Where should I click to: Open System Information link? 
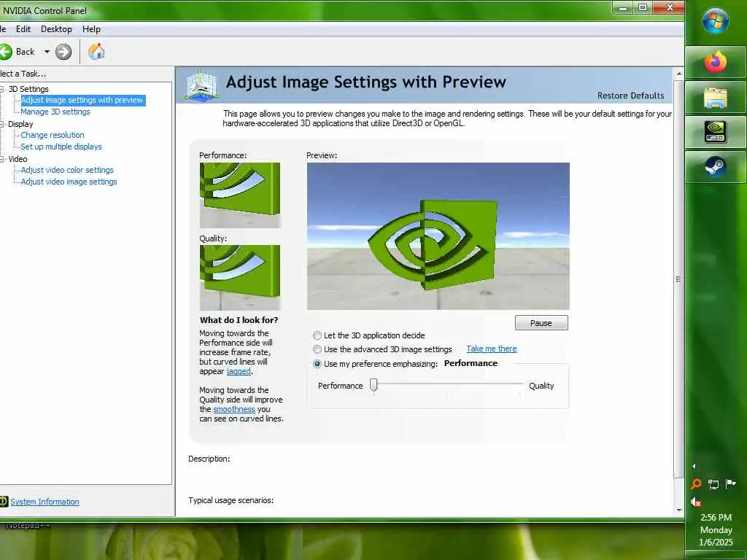(x=44, y=502)
